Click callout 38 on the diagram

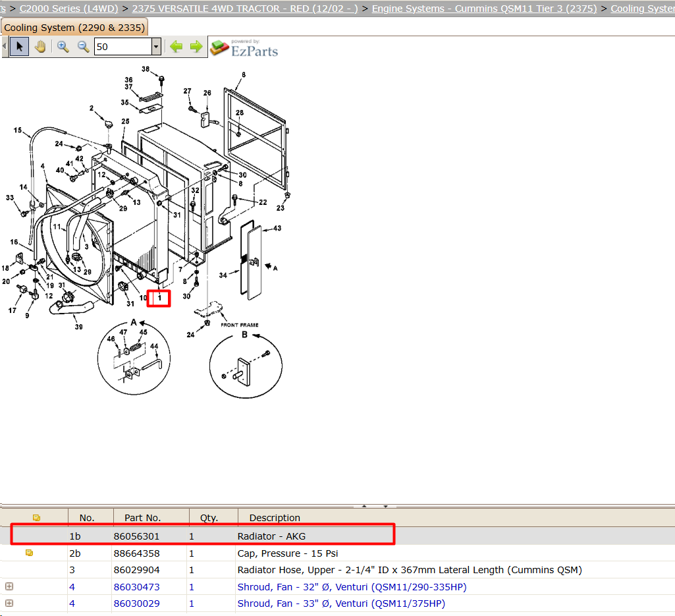coord(146,69)
